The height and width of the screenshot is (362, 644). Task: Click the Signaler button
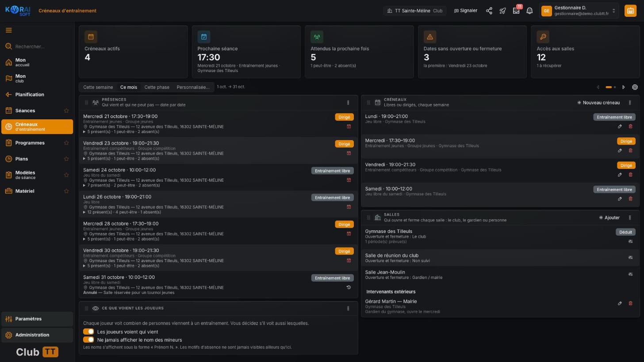click(466, 11)
